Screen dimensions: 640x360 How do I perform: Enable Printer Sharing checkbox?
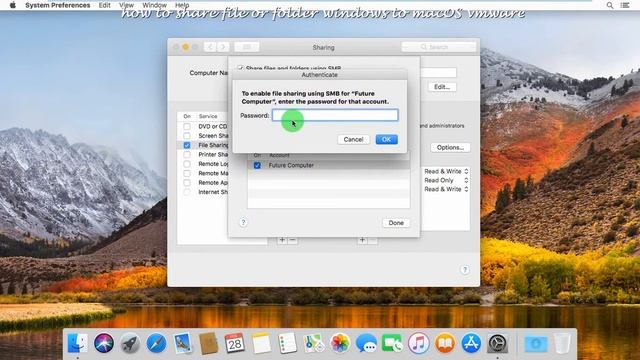187,155
